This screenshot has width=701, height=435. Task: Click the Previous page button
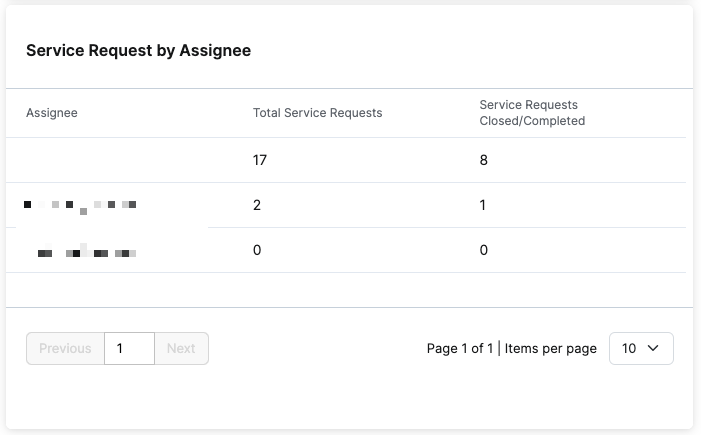click(x=65, y=348)
